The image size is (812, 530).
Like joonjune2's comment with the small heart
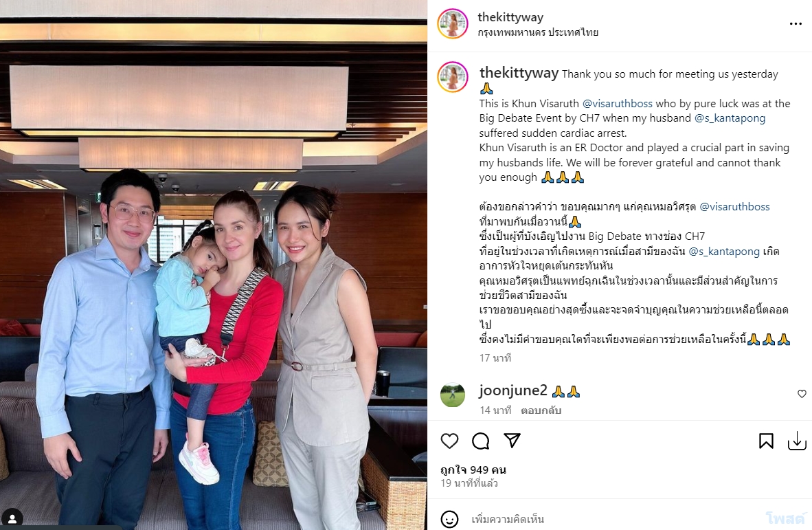pos(802,394)
